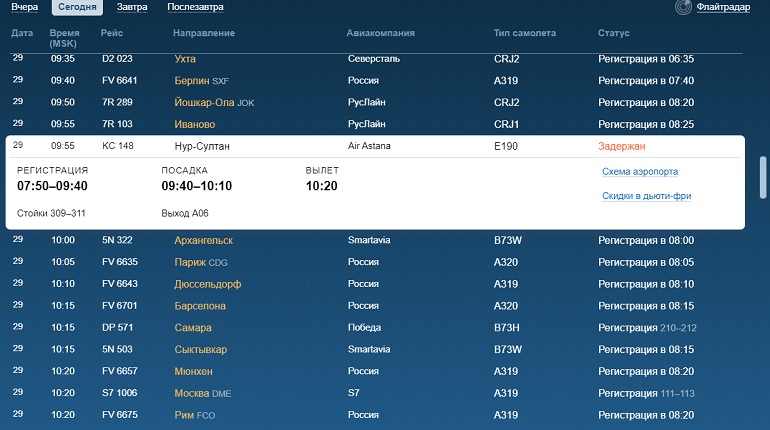Switch to the Вчера tab

(25, 7)
